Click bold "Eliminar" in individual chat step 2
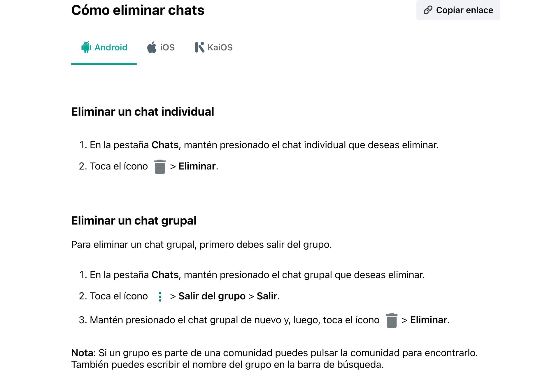 [197, 166]
